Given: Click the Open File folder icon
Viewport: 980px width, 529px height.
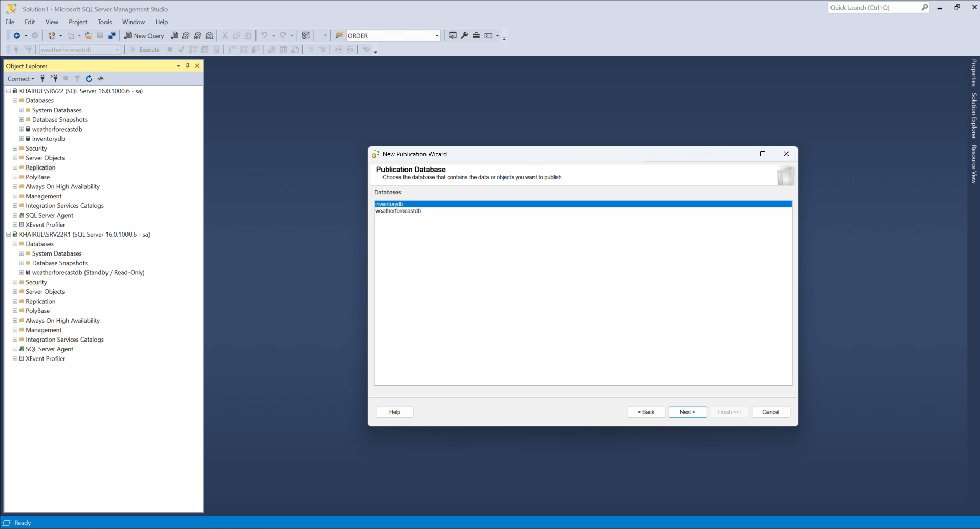Looking at the screenshot, I should (x=89, y=36).
